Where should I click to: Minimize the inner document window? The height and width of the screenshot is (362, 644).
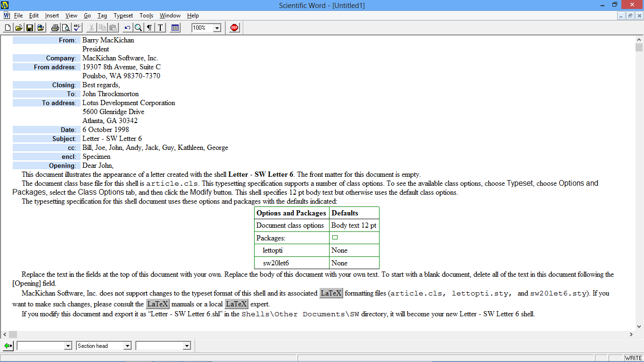click(622, 16)
